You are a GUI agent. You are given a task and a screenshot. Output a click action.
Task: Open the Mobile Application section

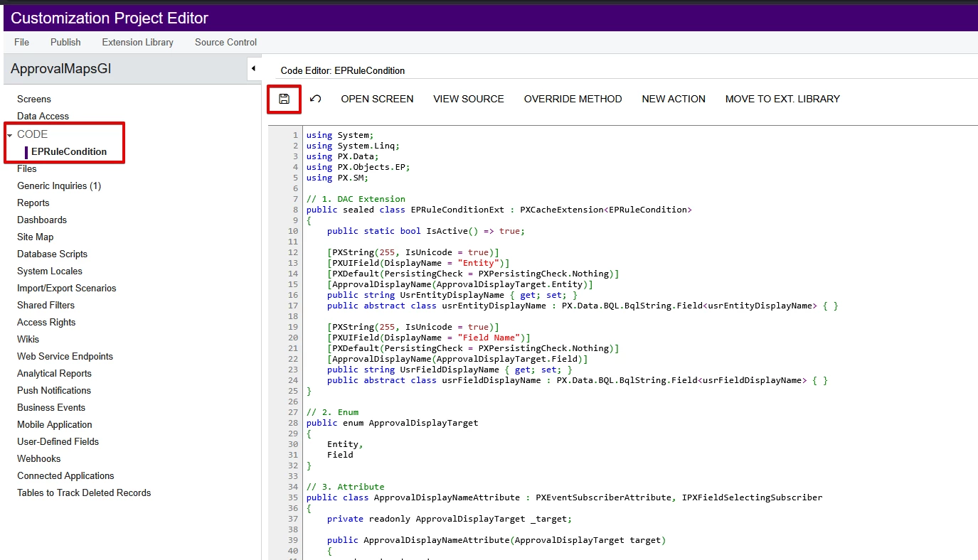click(x=55, y=424)
